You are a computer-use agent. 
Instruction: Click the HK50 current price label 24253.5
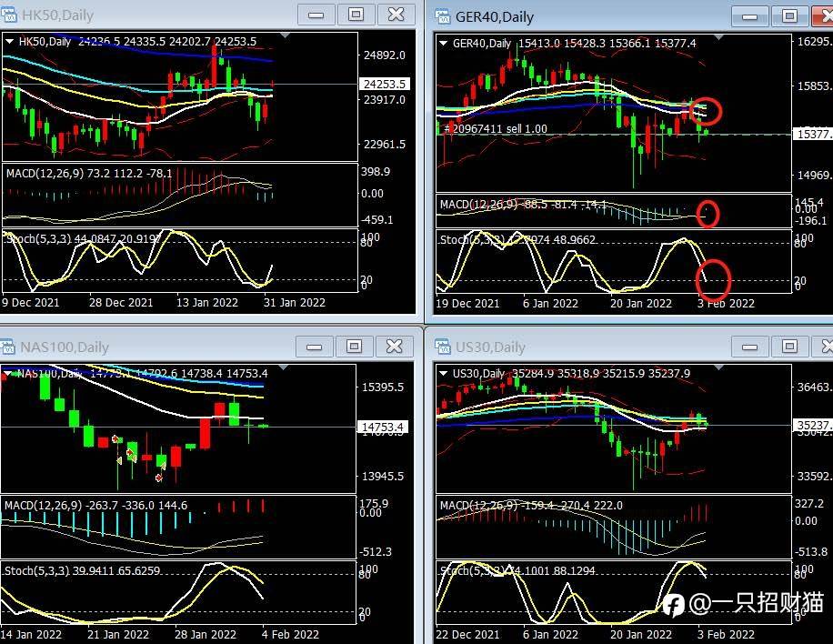pyautogui.click(x=384, y=84)
